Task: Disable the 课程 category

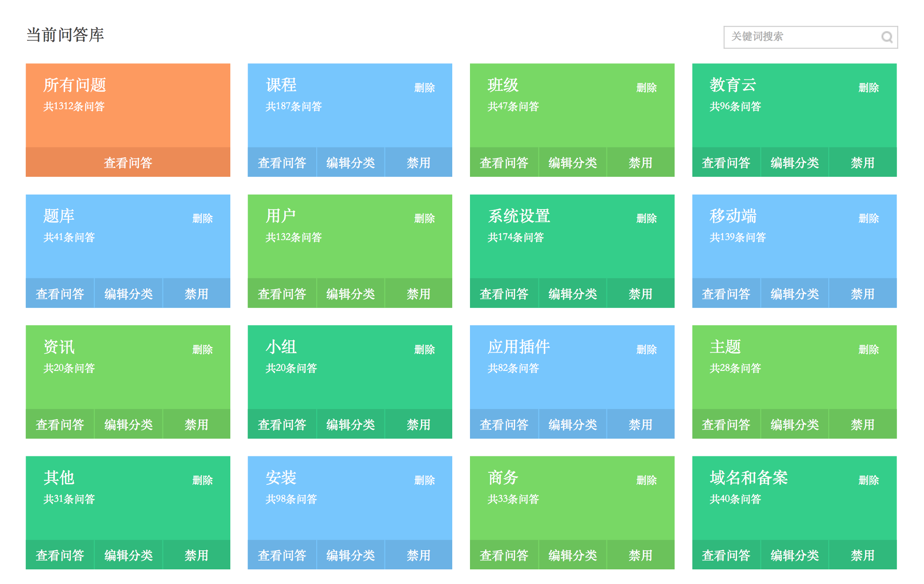Action: tap(419, 163)
